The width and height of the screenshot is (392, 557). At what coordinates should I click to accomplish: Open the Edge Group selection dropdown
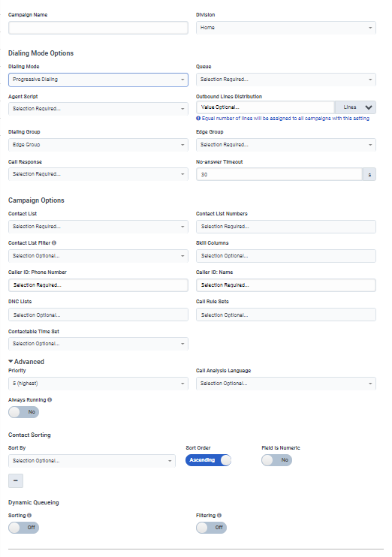(x=285, y=145)
